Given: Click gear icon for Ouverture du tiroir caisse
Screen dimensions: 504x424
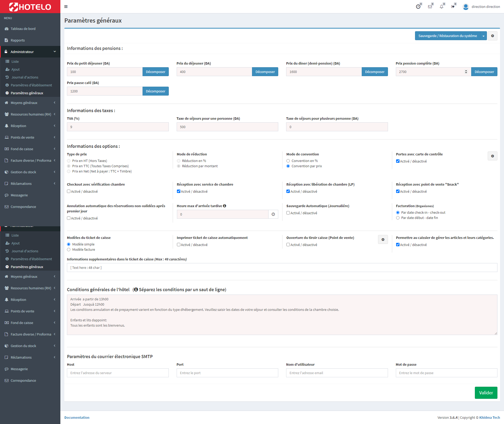Looking at the screenshot, I should 383,239.
